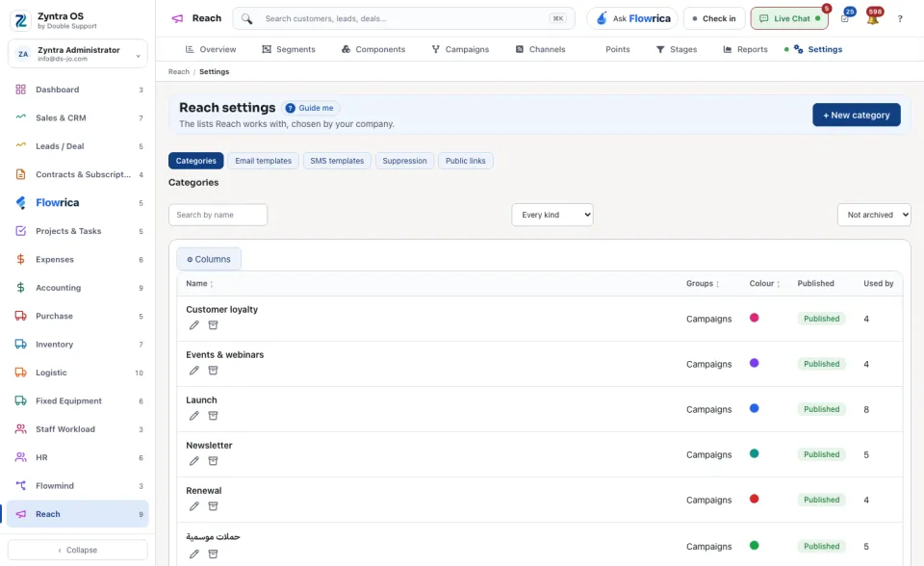Go to Sales & CRM module
The width and height of the screenshot is (924, 566).
78,117
